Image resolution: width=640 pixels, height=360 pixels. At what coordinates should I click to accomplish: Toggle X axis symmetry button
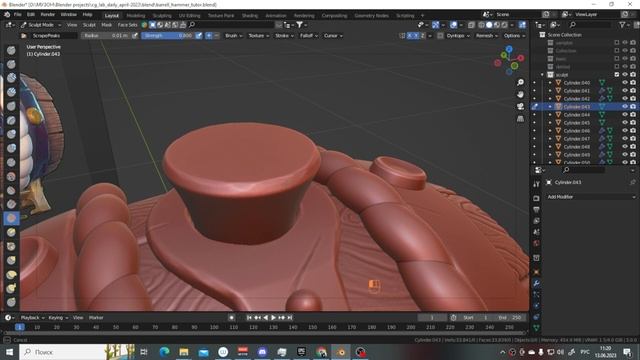click(410, 36)
